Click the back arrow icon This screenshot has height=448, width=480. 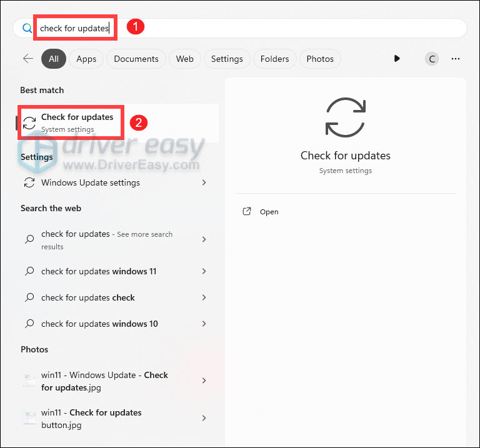pyautogui.click(x=27, y=59)
